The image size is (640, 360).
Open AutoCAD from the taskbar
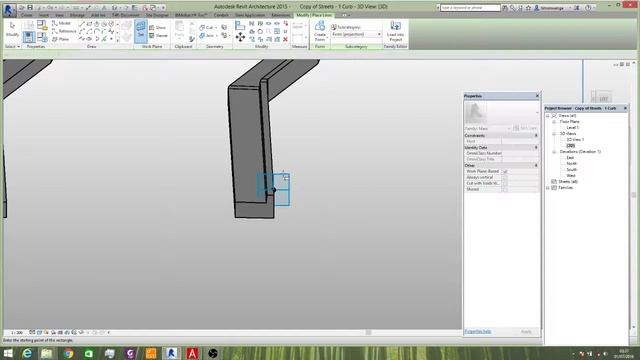192,353
